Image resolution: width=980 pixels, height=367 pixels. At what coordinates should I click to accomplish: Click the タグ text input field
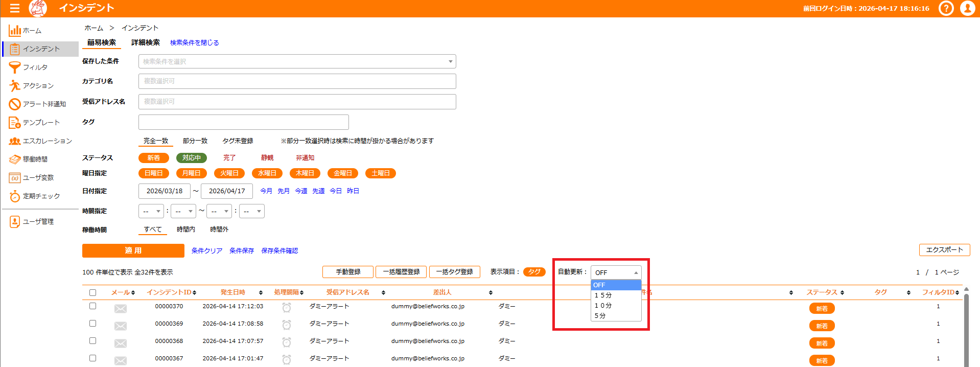(x=244, y=122)
